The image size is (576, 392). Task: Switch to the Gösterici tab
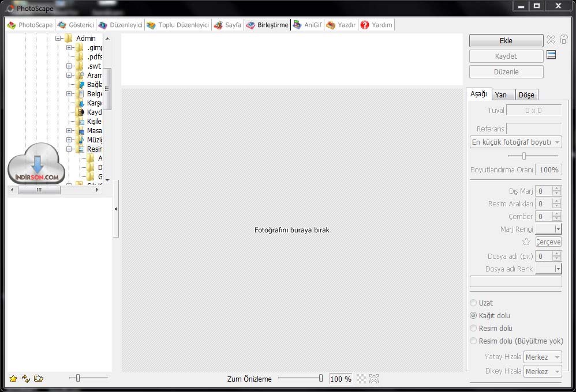tap(76, 25)
